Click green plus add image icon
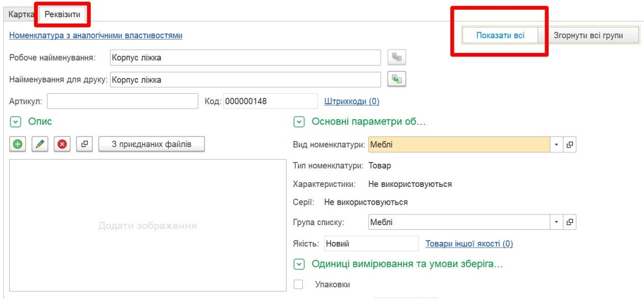 pos(18,144)
